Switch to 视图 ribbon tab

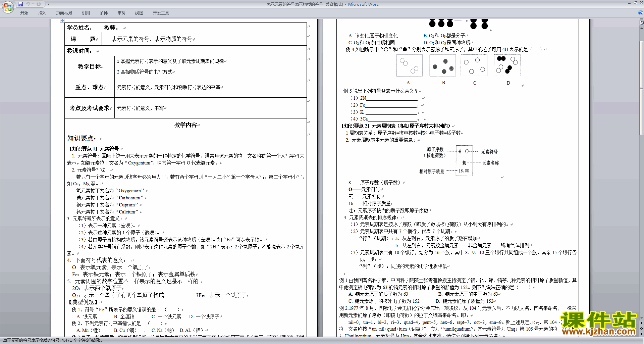(139, 13)
